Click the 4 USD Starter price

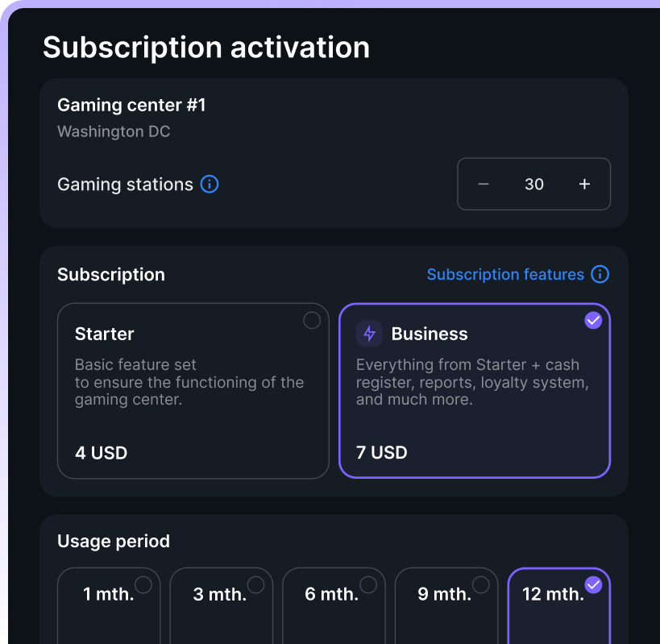pyautogui.click(x=102, y=453)
